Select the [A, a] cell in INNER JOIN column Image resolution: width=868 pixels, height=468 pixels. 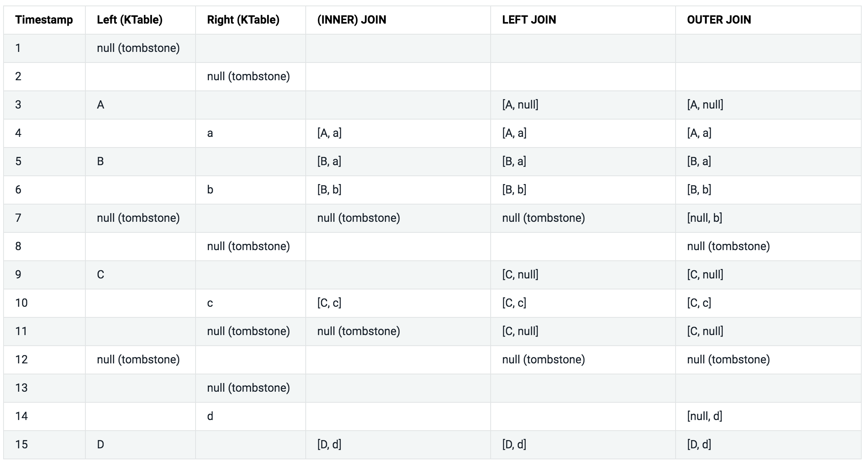329,133
